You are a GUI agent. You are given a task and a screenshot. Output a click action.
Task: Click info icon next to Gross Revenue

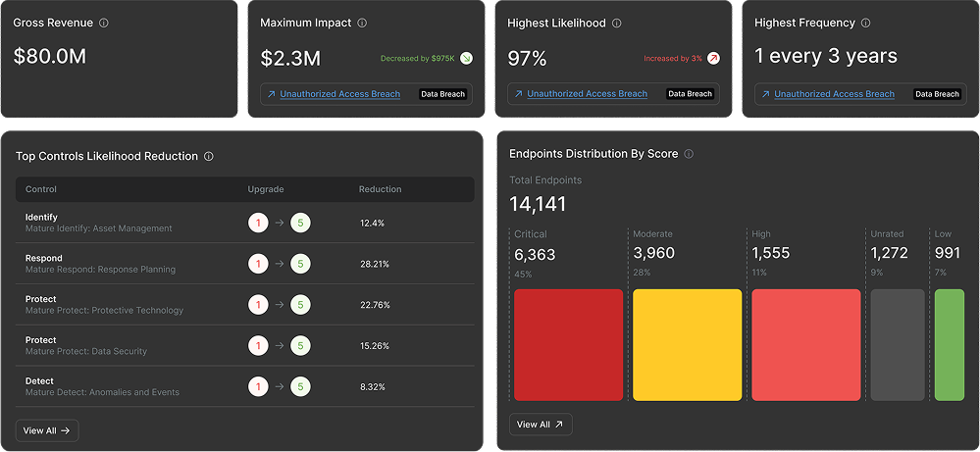(105, 23)
